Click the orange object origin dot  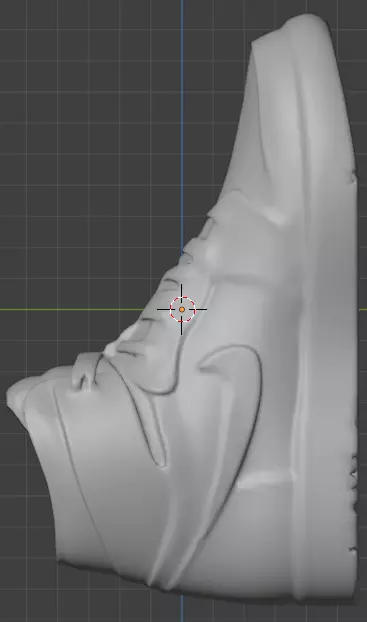pos(182,309)
